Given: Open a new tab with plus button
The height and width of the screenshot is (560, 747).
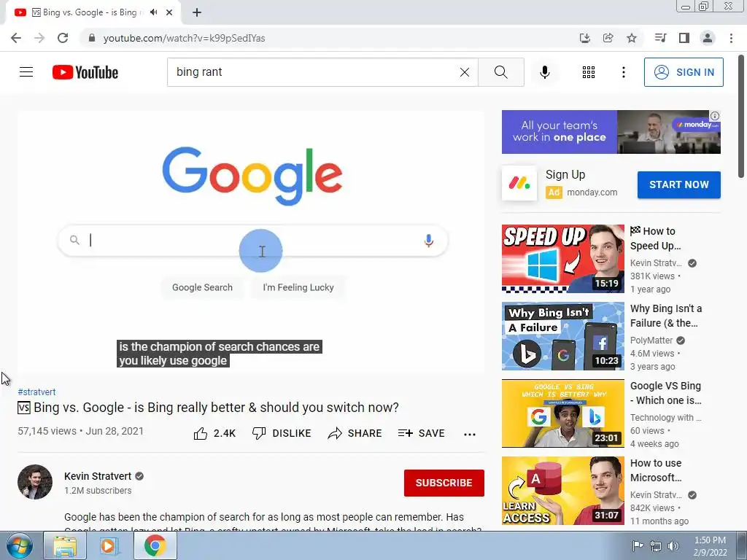Looking at the screenshot, I should pos(197,12).
